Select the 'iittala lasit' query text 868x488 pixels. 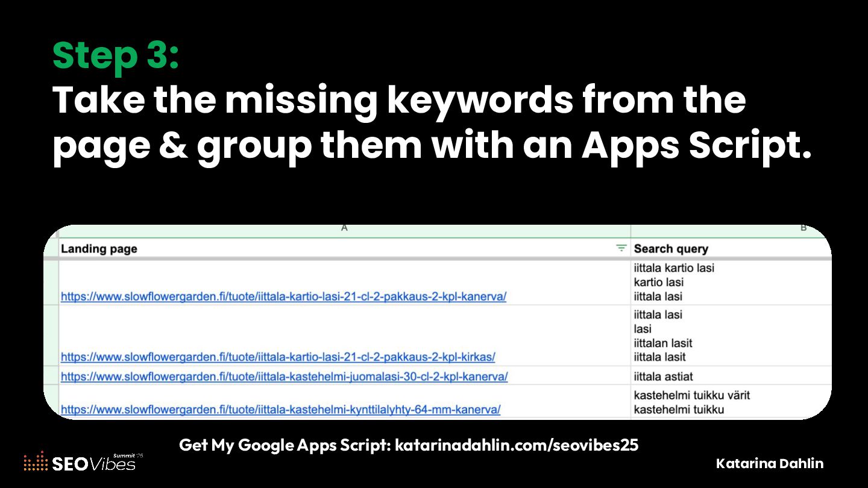(x=659, y=357)
